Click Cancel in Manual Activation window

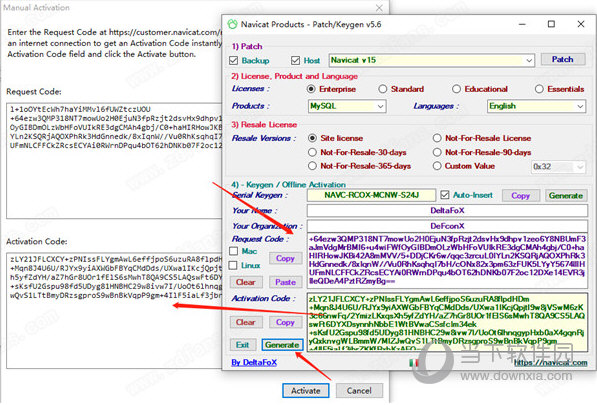pyautogui.click(x=359, y=391)
